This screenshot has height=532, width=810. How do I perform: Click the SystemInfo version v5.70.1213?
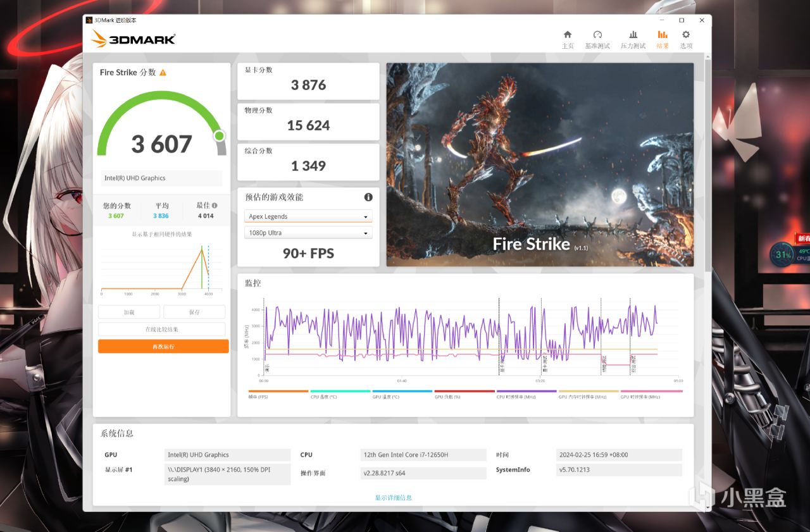[620, 470]
